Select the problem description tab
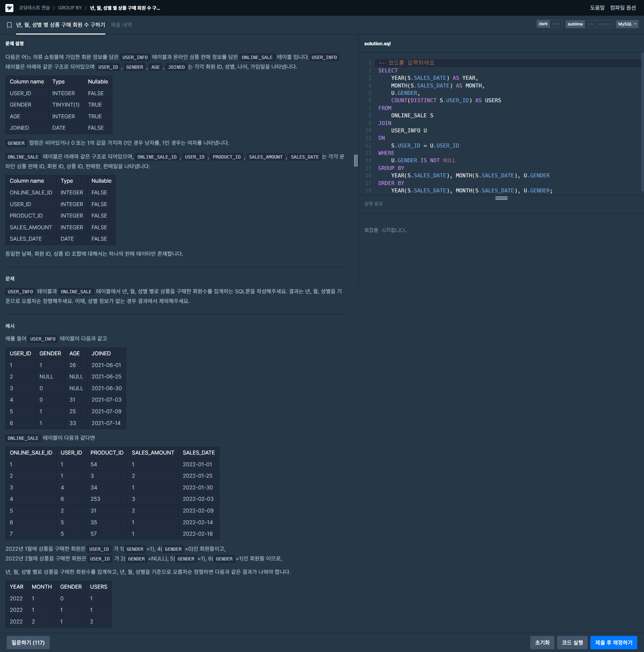Viewport: 644px width, 652px height. pyautogui.click(x=60, y=25)
